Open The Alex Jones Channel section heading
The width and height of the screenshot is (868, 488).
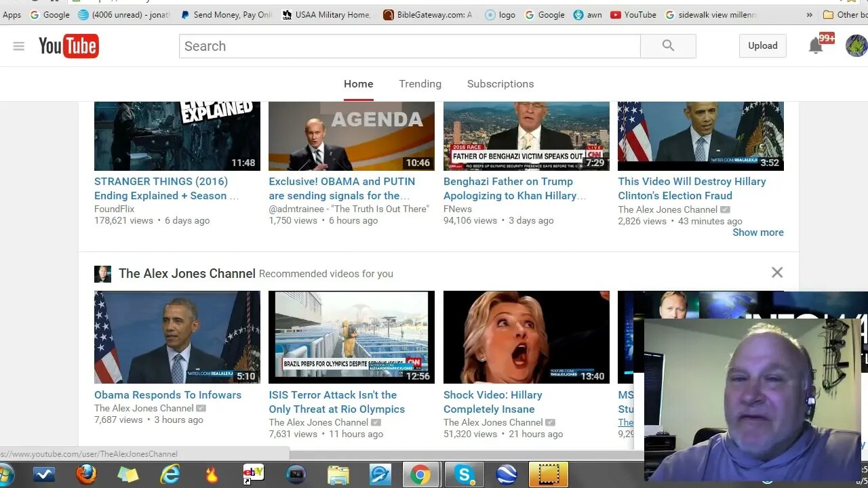pyautogui.click(x=187, y=274)
